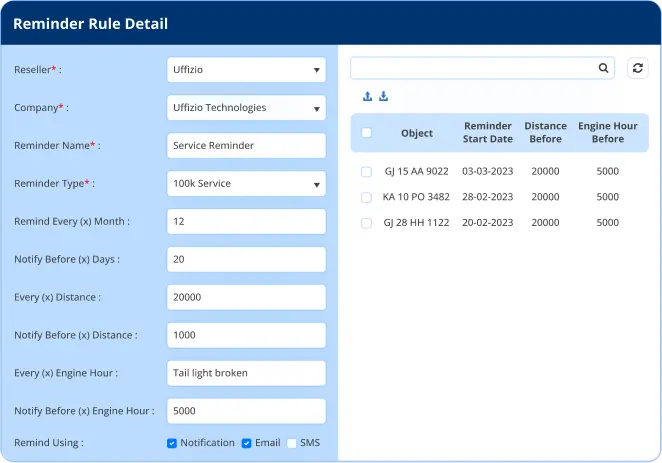The image size is (662, 463).
Task: Enable the SMS reminder checkbox
Action: (292, 443)
